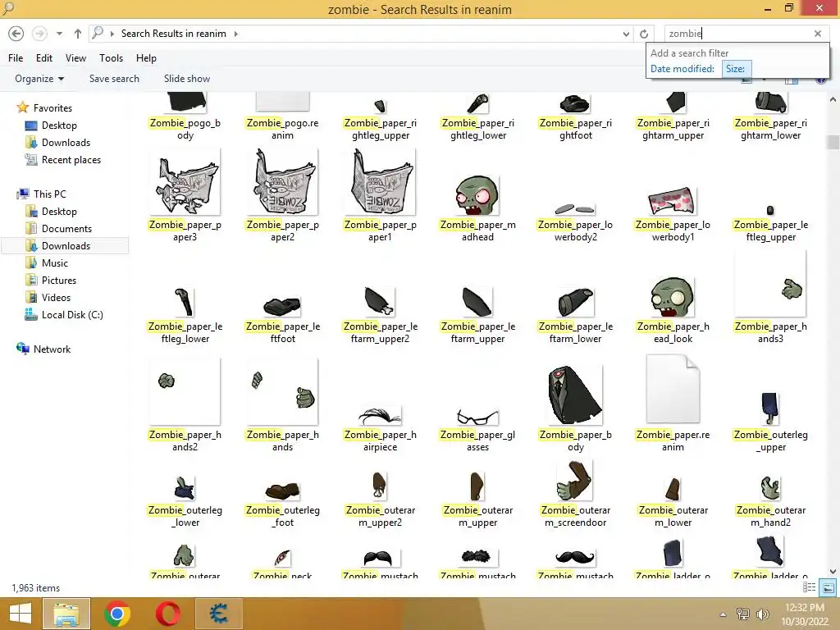The width and height of the screenshot is (840, 630).
Task: Launch Google Chrome from the taskbar
Action: coord(117,614)
